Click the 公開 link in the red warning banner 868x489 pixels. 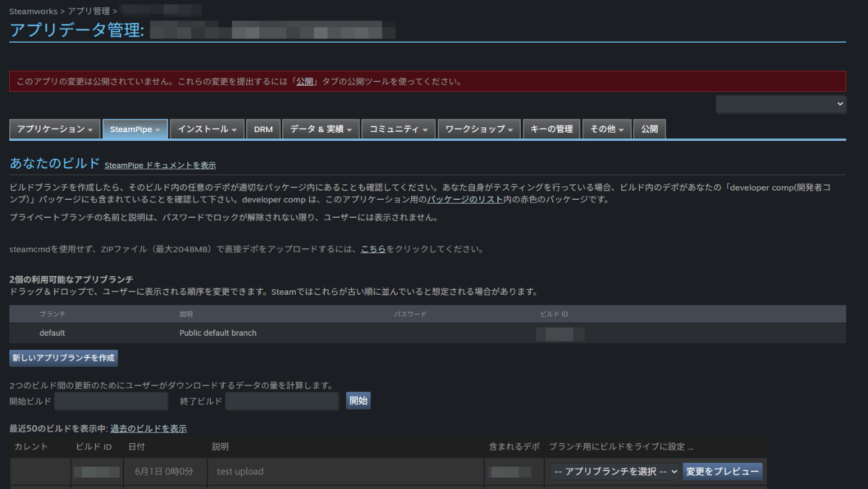point(304,81)
